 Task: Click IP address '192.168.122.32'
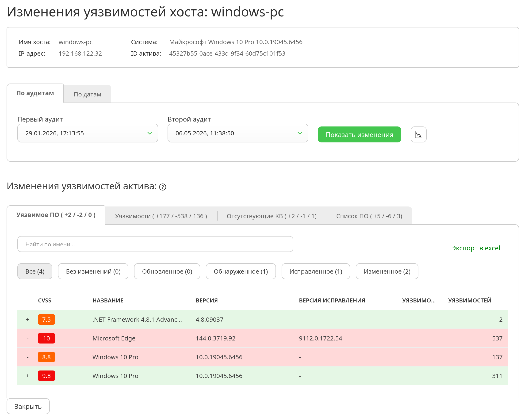[x=80, y=53]
